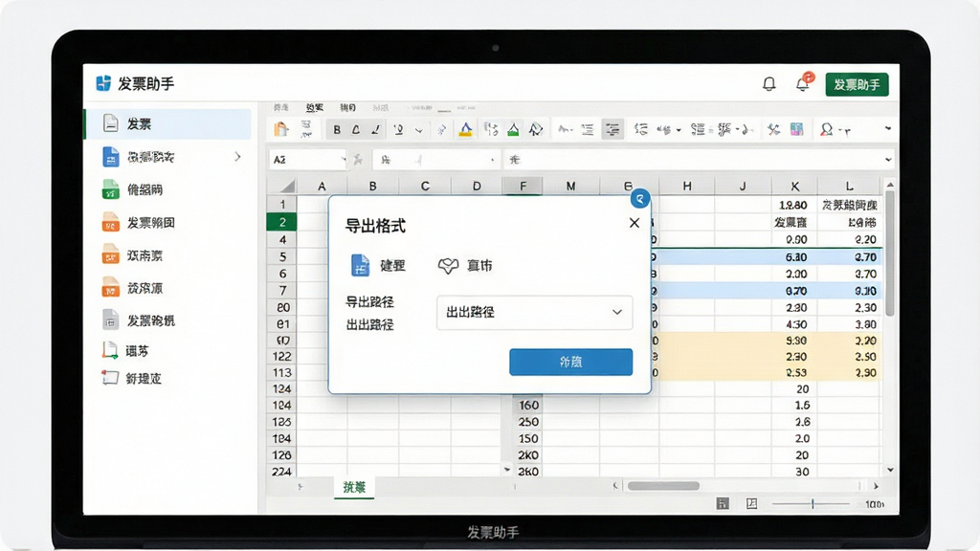Screen dimensions: 980x551
Task: Click the blue confirm button in 导出格式 dialog
Action: pyautogui.click(x=570, y=362)
